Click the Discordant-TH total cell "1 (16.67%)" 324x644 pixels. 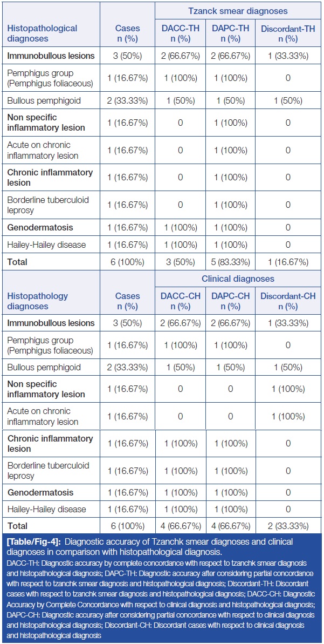click(x=288, y=262)
